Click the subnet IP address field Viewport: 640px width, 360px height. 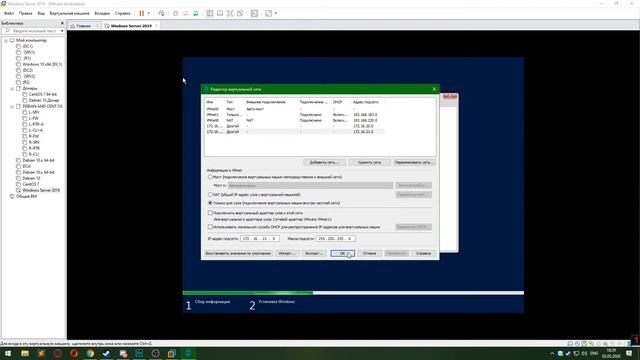point(260,238)
